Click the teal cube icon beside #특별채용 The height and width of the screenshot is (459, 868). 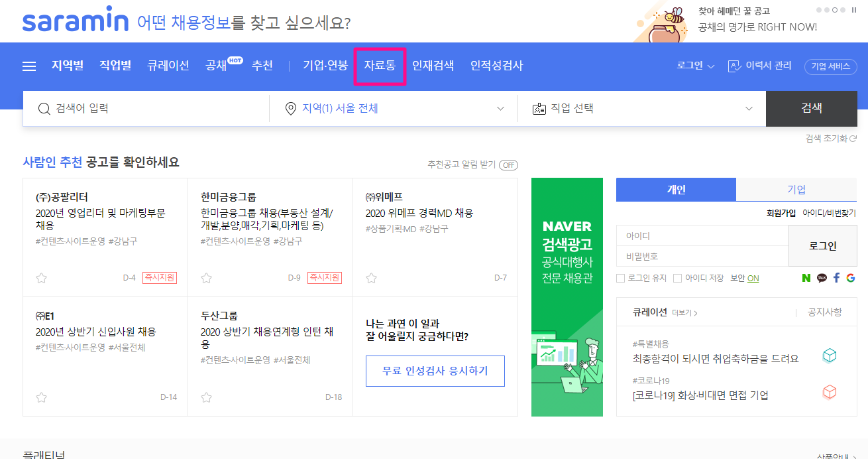click(x=830, y=356)
